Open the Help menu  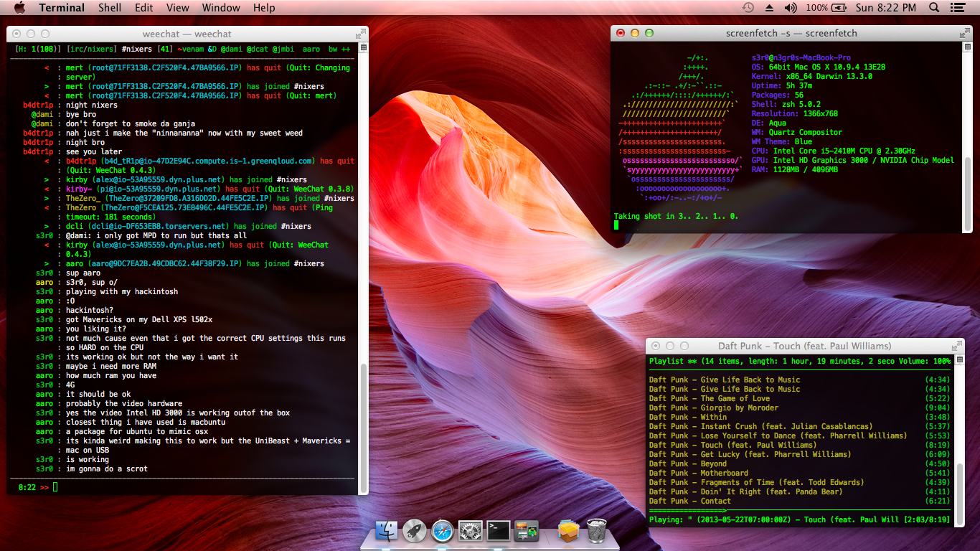click(x=264, y=8)
